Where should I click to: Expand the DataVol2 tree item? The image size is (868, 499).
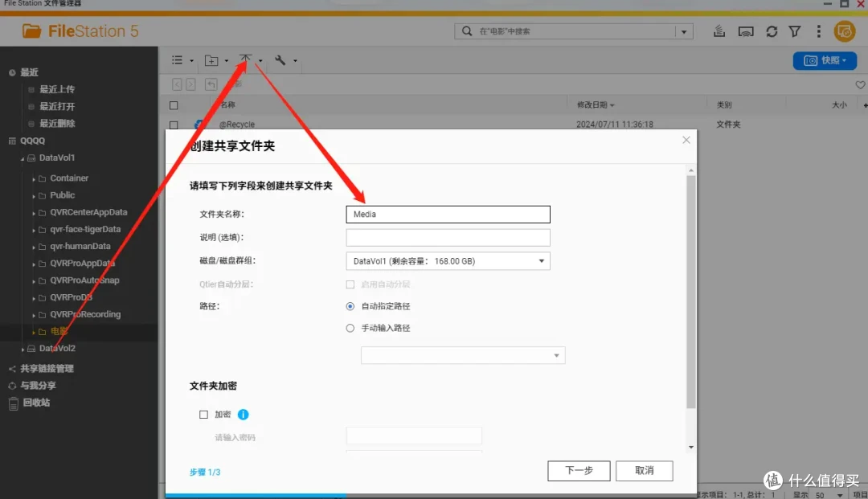[23, 348]
